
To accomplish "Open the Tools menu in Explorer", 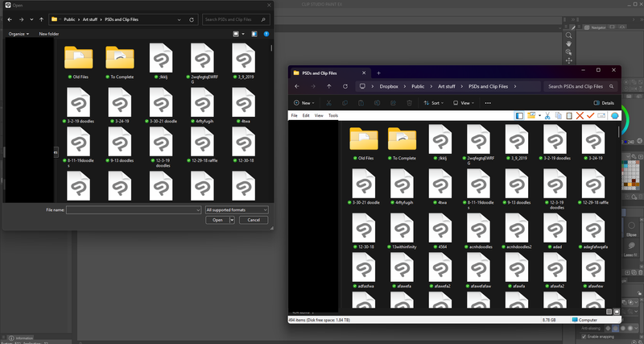I will (332, 115).
